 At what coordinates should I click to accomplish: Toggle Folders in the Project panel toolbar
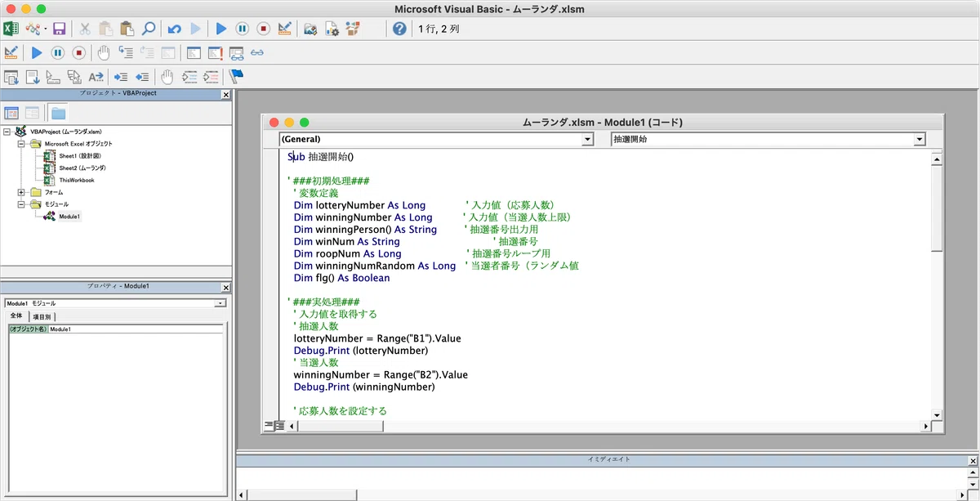coord(58,113)
